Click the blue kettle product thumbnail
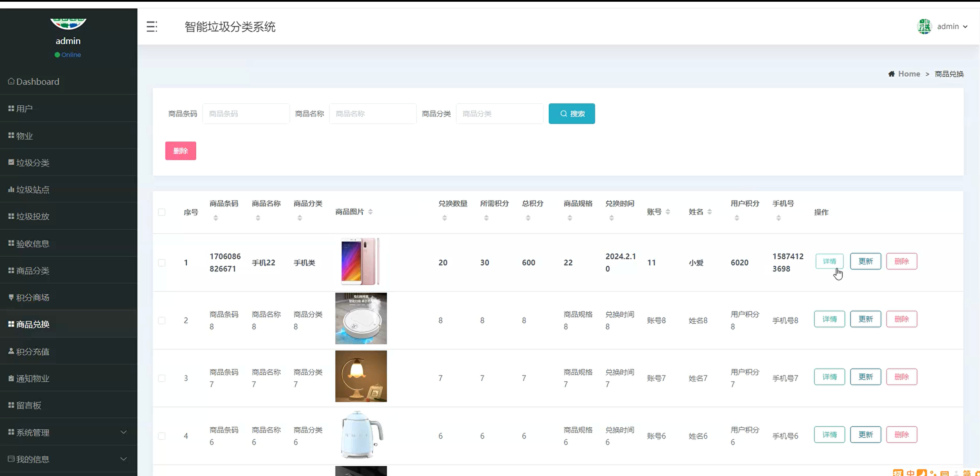 [362, 434]
